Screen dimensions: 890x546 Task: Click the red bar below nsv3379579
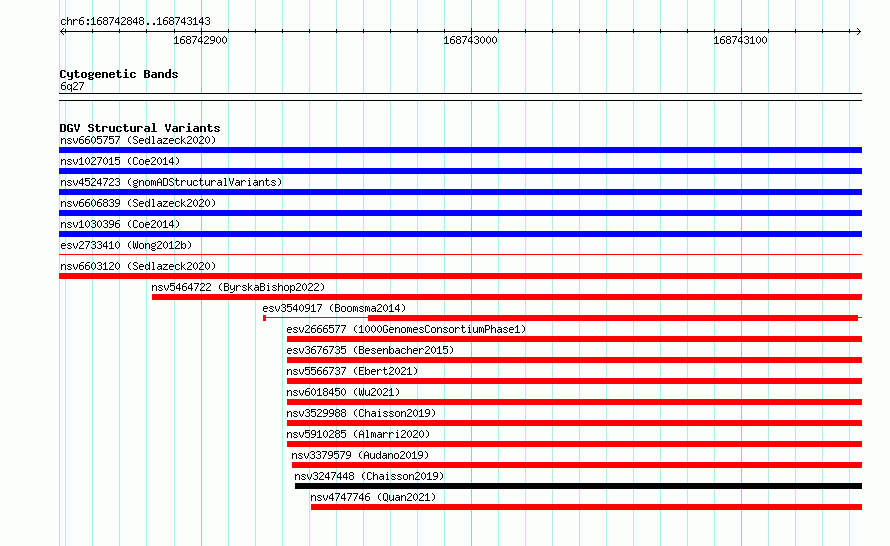click(577, 465)
